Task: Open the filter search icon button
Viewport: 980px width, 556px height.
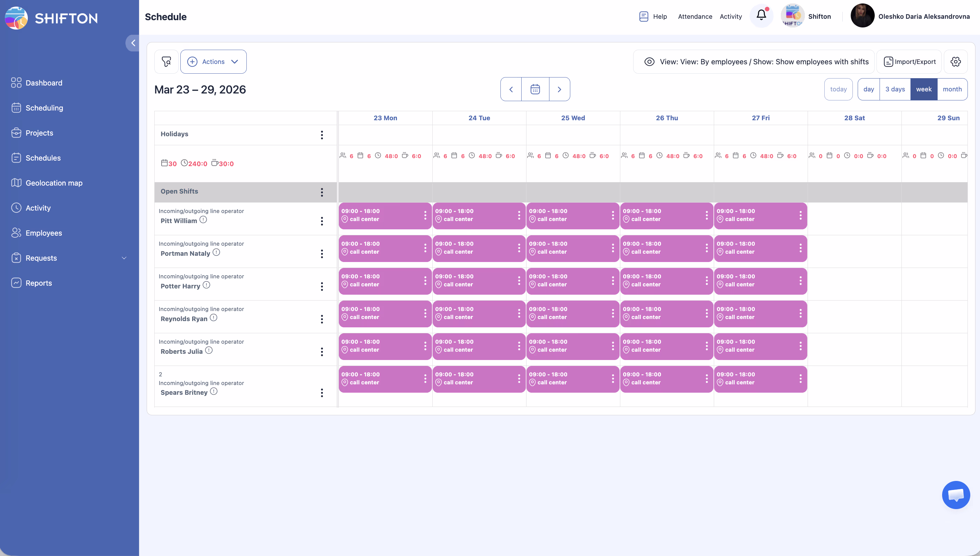Action: [166, 62]
